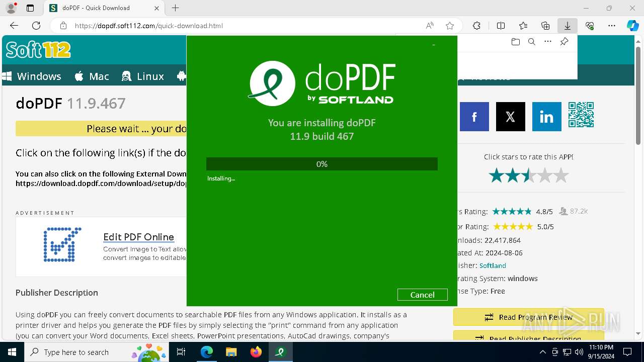Pin the downloads popup
Screen dimensions: 644x362
(x=564, y=42)
